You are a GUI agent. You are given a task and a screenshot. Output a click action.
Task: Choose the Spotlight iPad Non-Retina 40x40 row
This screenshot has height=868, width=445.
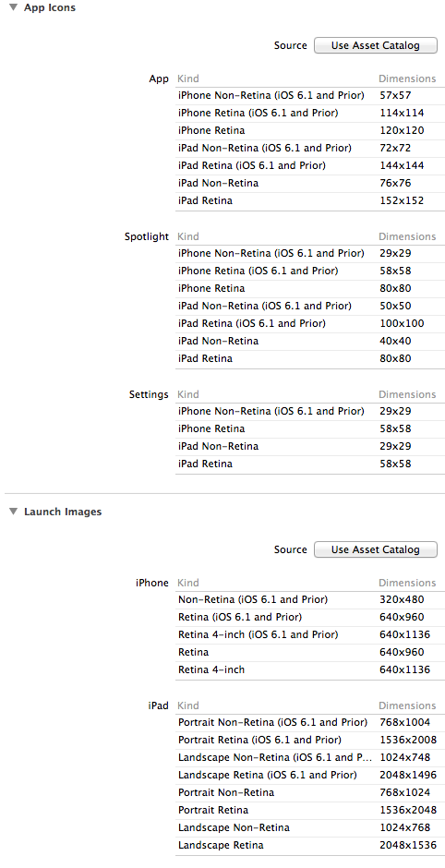[310, 341]
